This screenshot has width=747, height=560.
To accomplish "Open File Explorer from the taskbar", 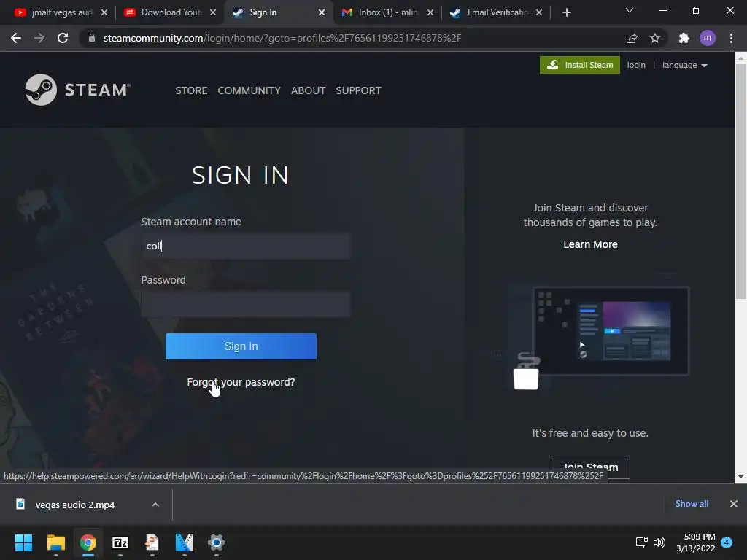I will click(55, 542).
